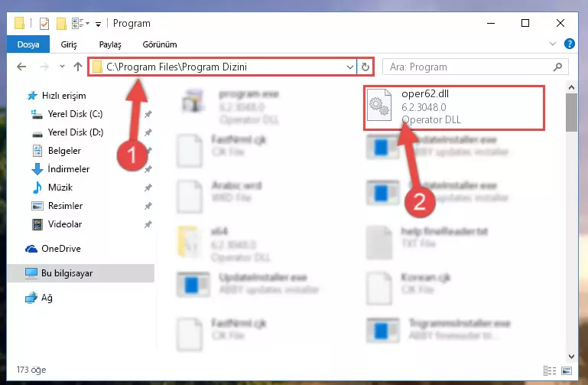This screenshot has width=588, height=385.
Task: Go up one folder level arrow
Action: coord(78,67)
